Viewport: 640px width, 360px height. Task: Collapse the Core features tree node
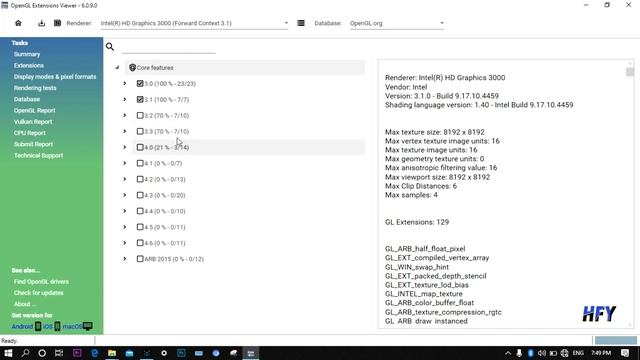(x=117, y=67)
